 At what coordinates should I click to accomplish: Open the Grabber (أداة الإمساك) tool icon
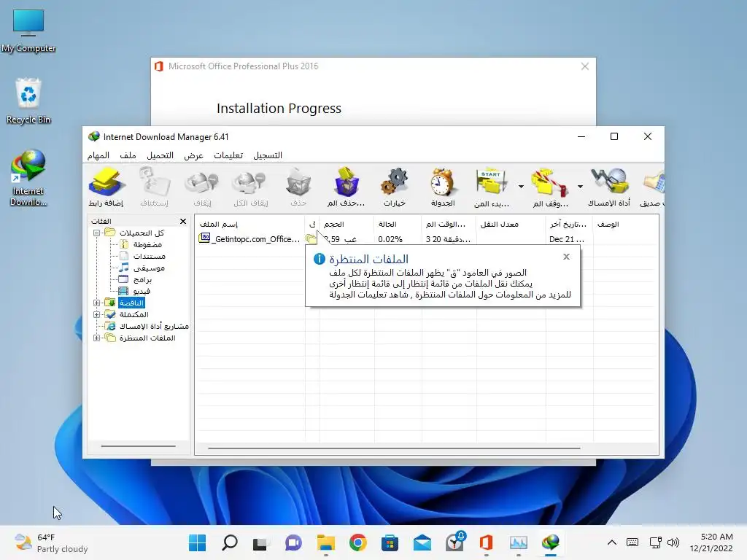pos(609,187)
